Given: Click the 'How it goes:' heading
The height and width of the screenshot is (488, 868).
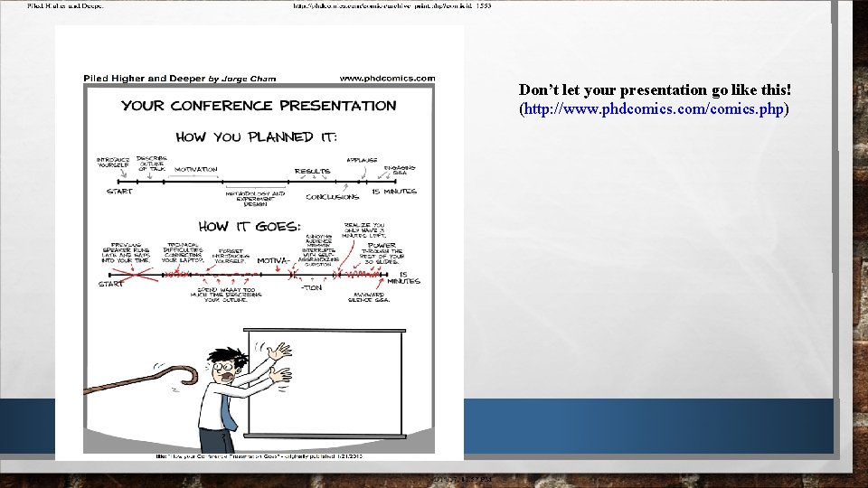Looking at the screenshot, I should tap(250, 226).
